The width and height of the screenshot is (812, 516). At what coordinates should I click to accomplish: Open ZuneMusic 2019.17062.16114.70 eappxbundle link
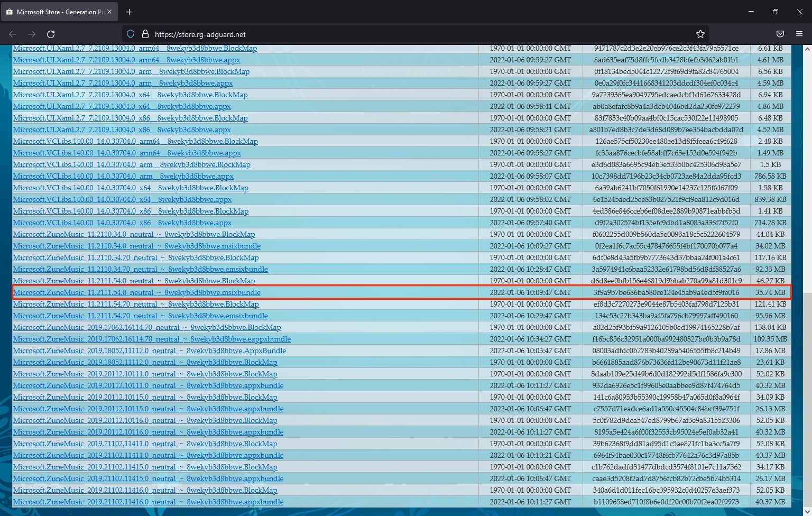click(152, 339)
